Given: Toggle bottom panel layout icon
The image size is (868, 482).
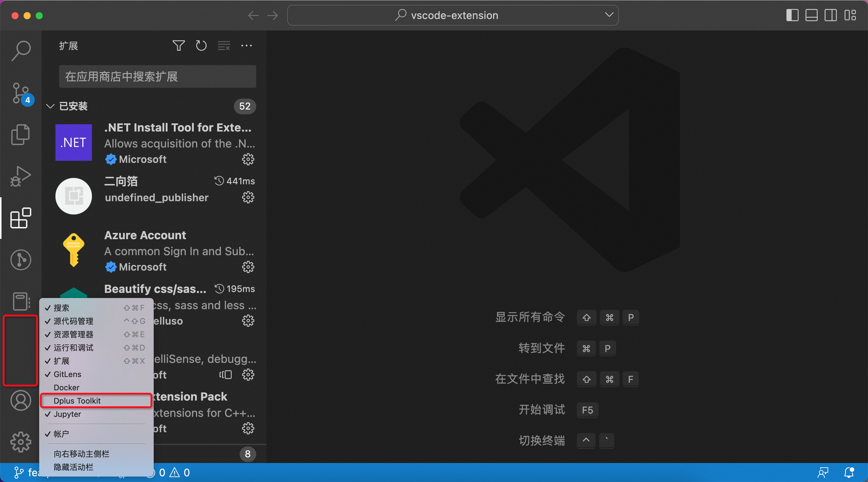Looking at the screenshot, I should [811, 15].
